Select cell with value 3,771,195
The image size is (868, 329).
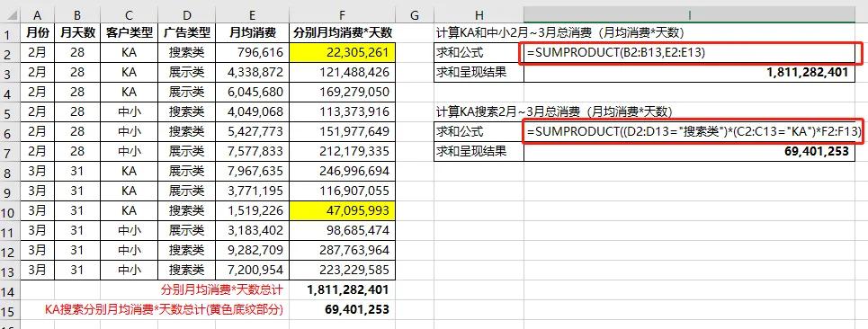[252, 191]
